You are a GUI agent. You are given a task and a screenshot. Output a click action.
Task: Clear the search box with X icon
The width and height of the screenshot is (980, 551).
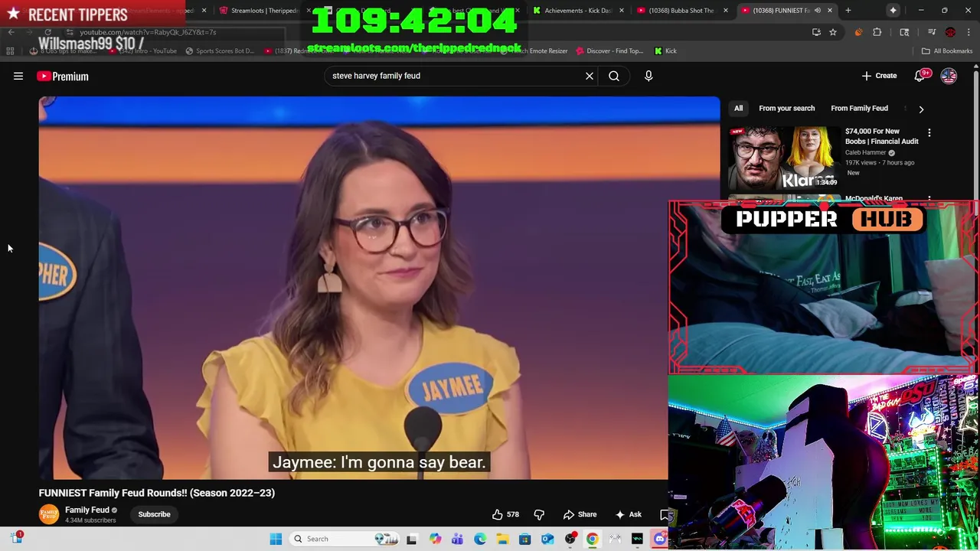pos(590,76)
